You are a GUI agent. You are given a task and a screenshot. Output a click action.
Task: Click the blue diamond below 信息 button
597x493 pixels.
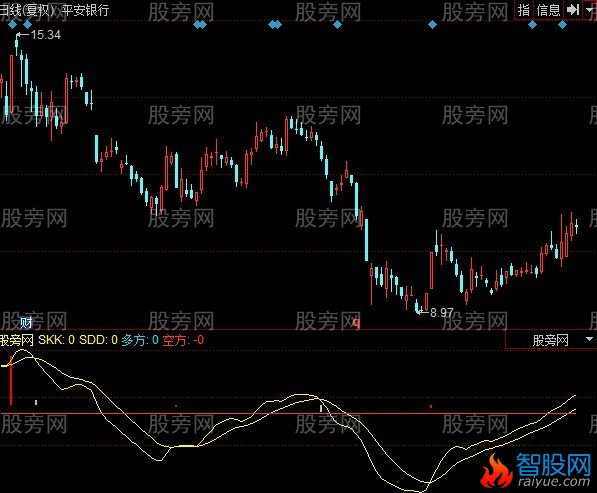533,25
